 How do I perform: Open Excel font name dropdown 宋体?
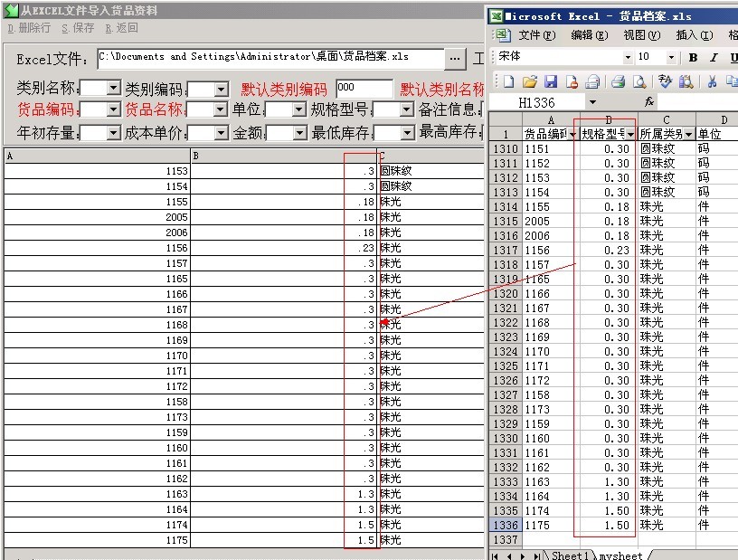(628, 58)
